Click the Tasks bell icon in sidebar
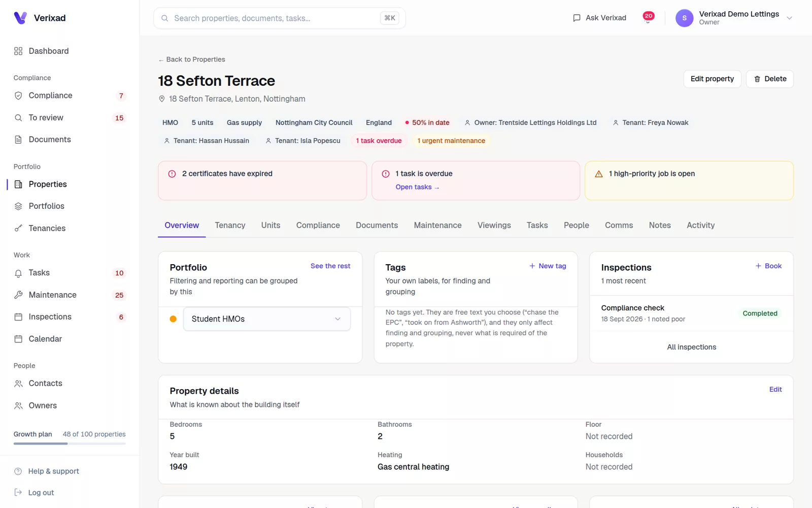Image resolution: width=812 pixels, height=508 pixels. point(18,273)
